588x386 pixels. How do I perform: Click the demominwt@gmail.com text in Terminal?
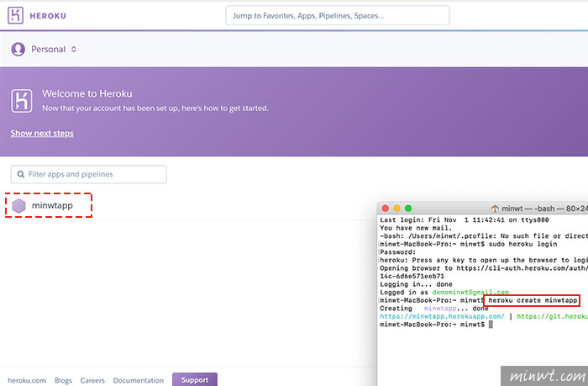470,292
